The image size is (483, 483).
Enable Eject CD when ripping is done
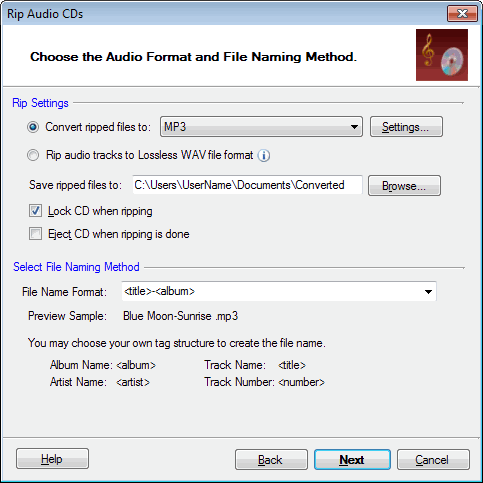coord(35,234)
